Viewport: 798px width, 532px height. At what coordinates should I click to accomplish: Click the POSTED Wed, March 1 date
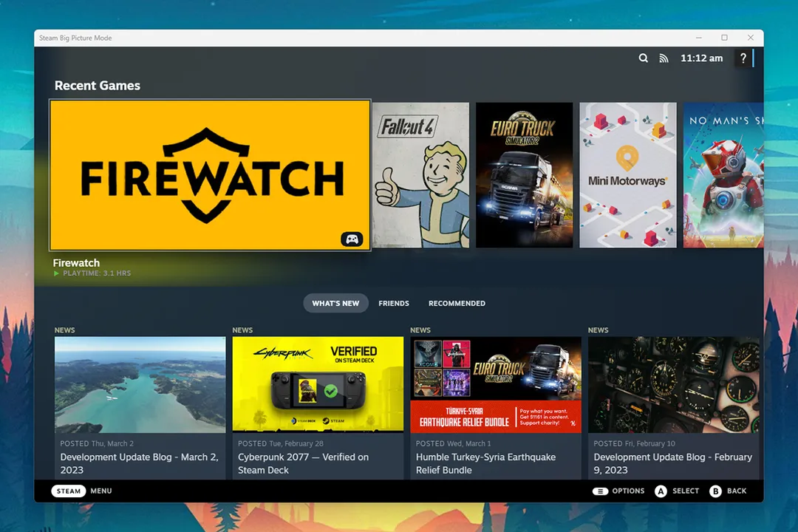point(453,443)
